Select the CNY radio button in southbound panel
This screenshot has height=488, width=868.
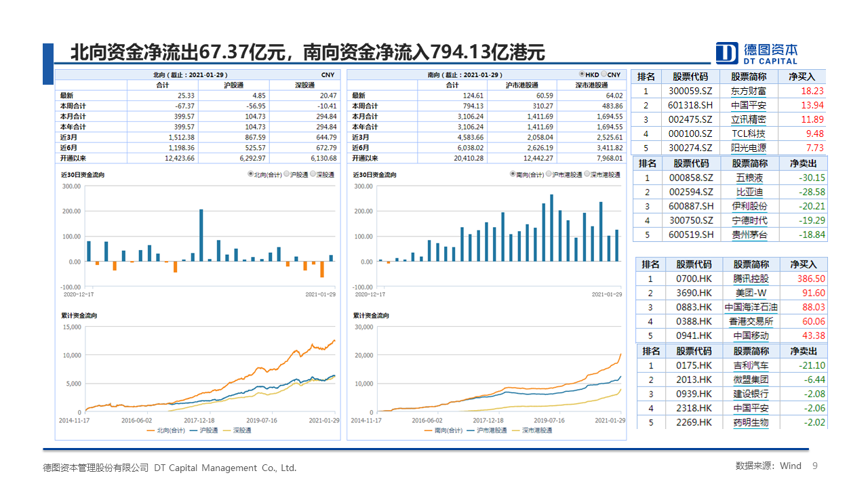pos(604,75)
